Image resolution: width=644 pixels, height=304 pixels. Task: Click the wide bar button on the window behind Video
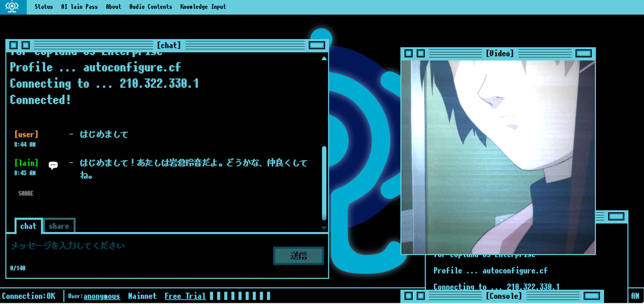coord(617,216)
